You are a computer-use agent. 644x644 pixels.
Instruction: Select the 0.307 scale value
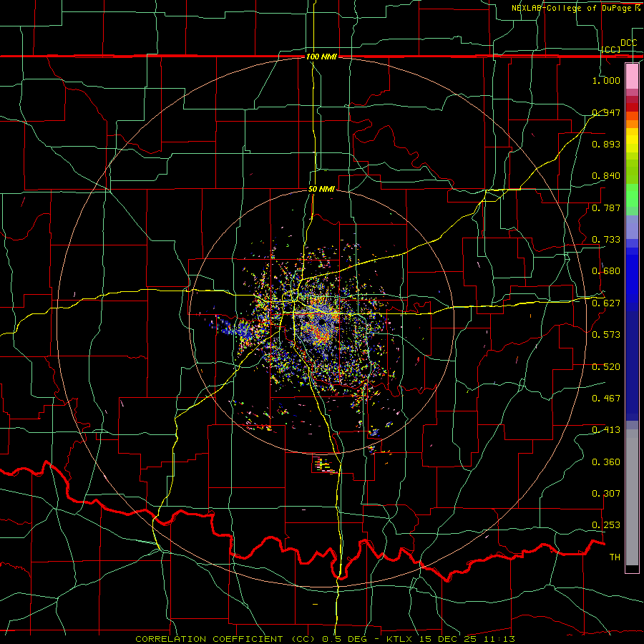(606, 494)
